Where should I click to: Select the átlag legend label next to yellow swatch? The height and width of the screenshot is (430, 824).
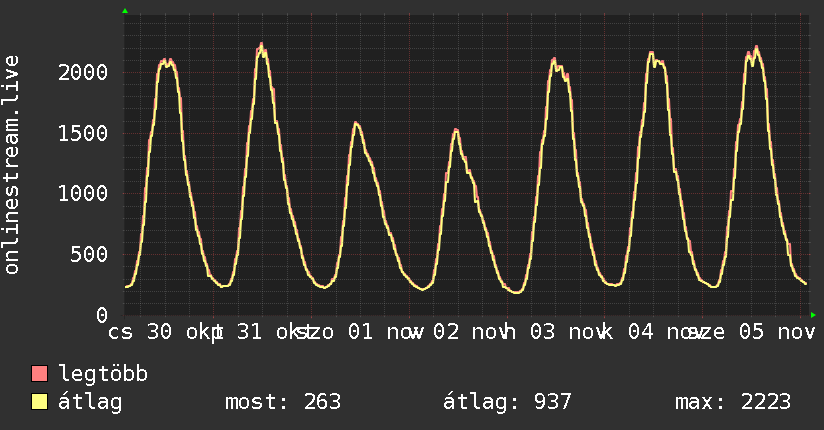[91, 403]
